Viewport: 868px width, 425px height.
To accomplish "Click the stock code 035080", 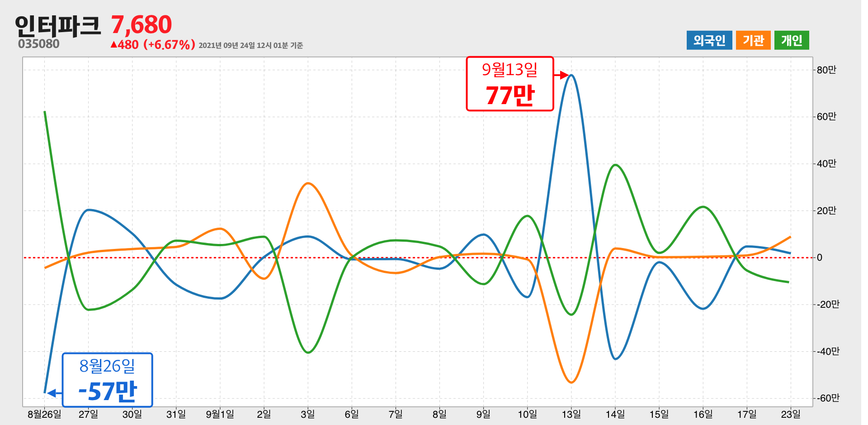I will pyautogui.click(x=39, y=44).
